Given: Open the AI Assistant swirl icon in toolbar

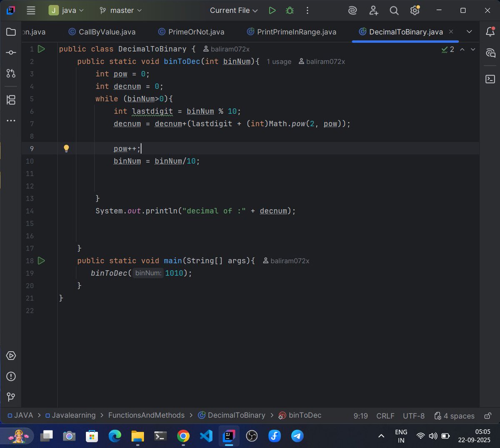Looking at the screenshot, I should tap(352, 10).
